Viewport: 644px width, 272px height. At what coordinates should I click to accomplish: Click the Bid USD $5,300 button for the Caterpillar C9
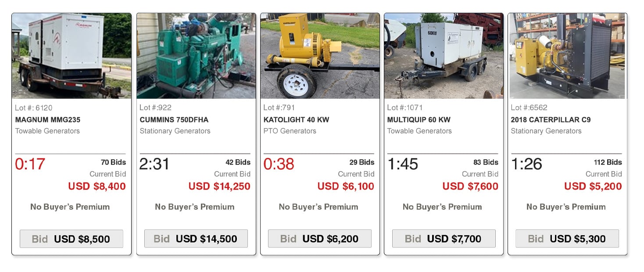tap(567, 239)
